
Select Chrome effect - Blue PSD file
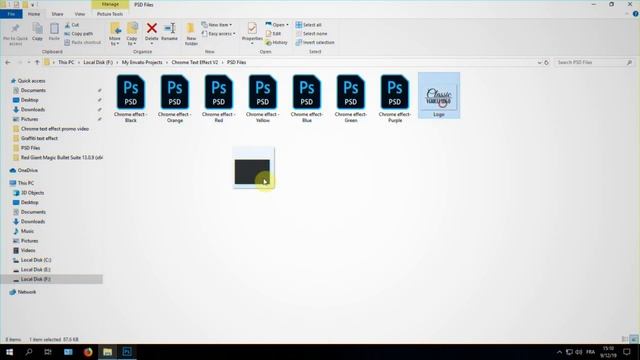(307, 98)
